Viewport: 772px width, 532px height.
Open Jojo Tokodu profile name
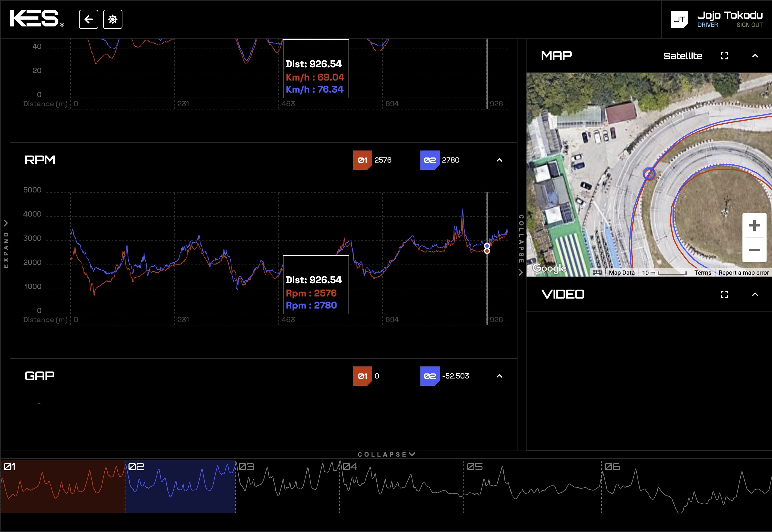pos(730,15)
